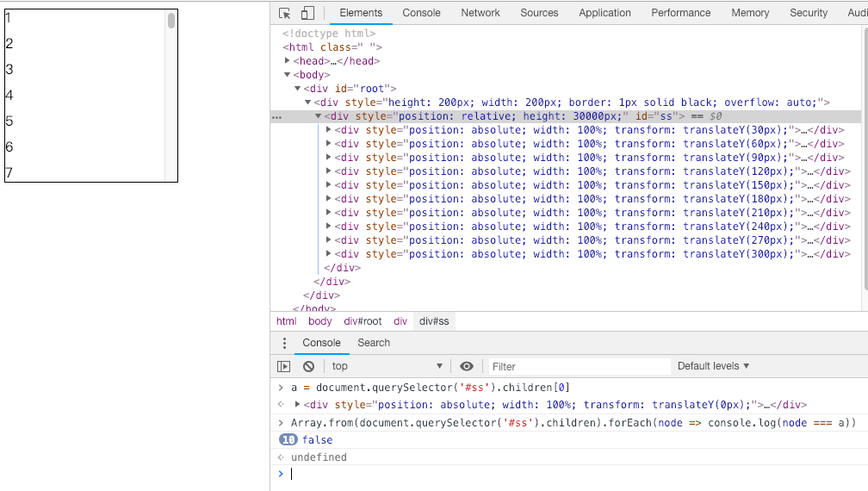
Task: Select the <!doctype html> line
Action: point(329,34)
